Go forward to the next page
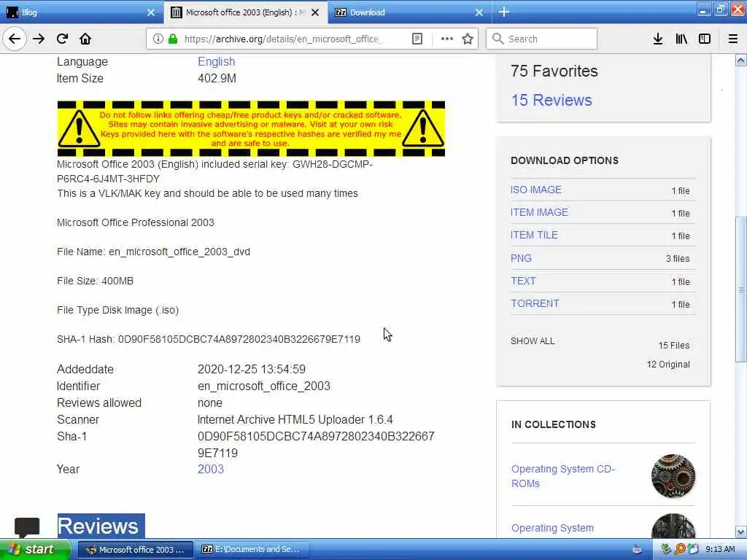This screenshot has width=747, height=560. tap(39, 39)
